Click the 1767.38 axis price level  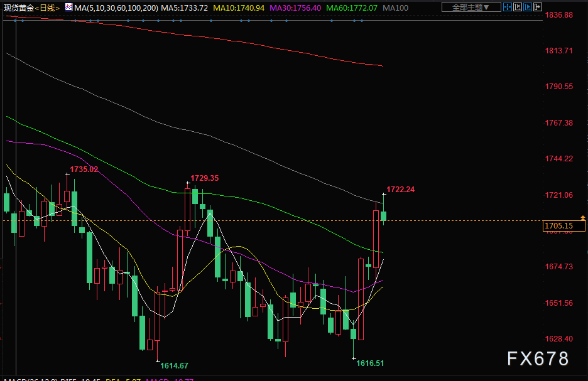pos(558,123)
